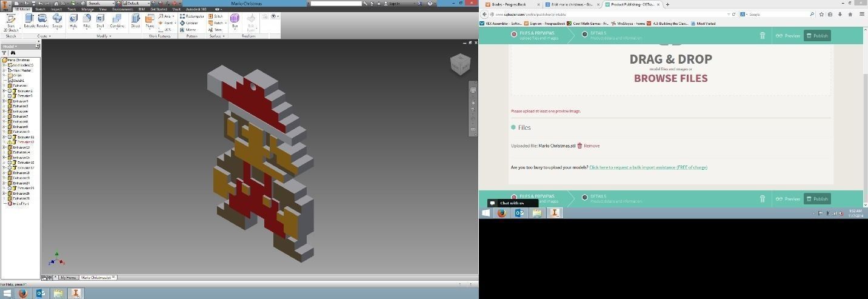Click the top Preview button
868x299 pixels.
[x=788, y=36]
